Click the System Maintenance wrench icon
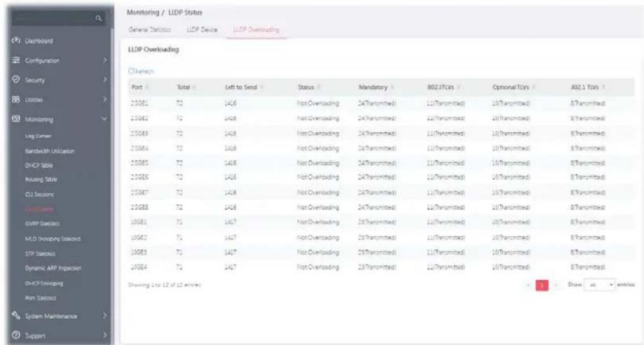The height and width of the screenshot is (345, 644). pyautogui.click(x=16, y=316)
